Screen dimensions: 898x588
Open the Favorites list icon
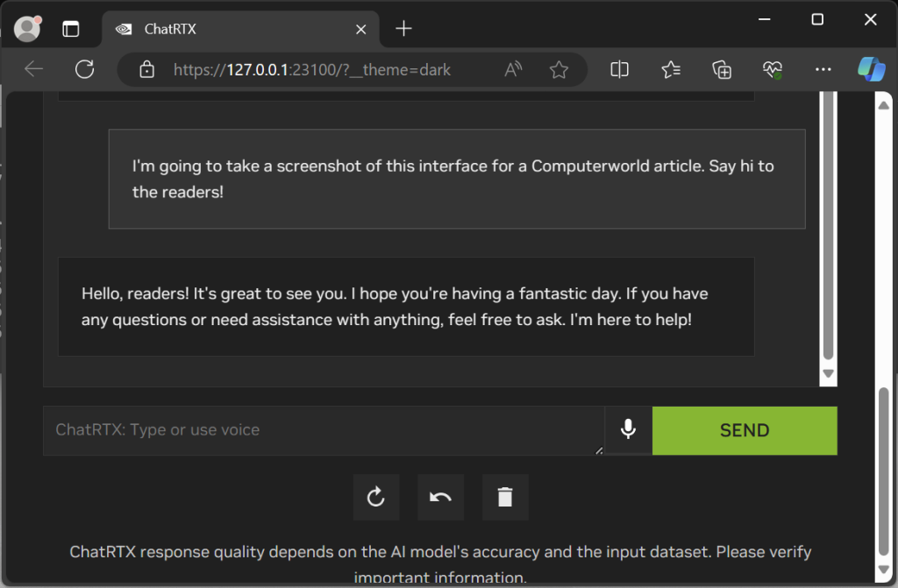coord(671,69)
